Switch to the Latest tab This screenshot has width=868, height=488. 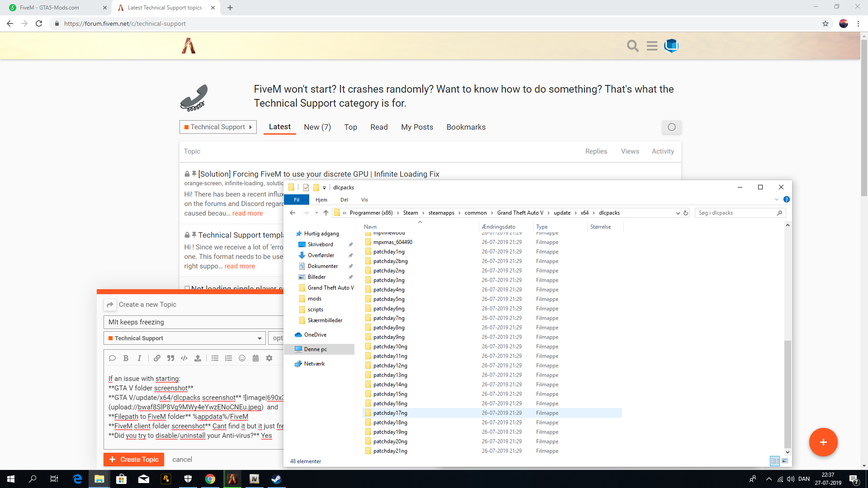[x=280, y=127]
